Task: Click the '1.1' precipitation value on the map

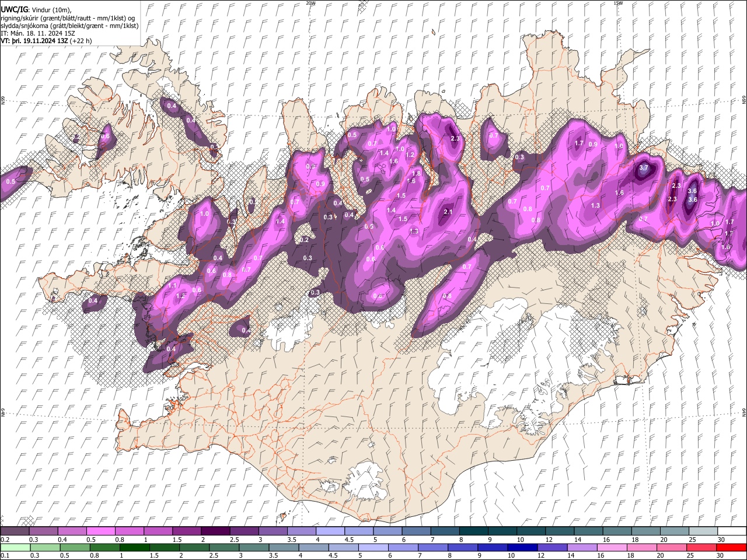Action: pos(172,286)
